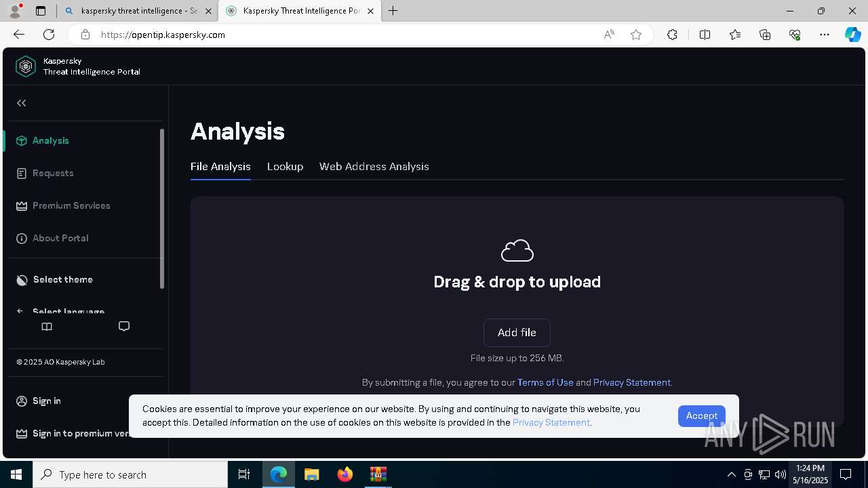Open the tab actions menu icon
Image resolution: width=868 pixels, height=488 pixels.
[41, 11]
